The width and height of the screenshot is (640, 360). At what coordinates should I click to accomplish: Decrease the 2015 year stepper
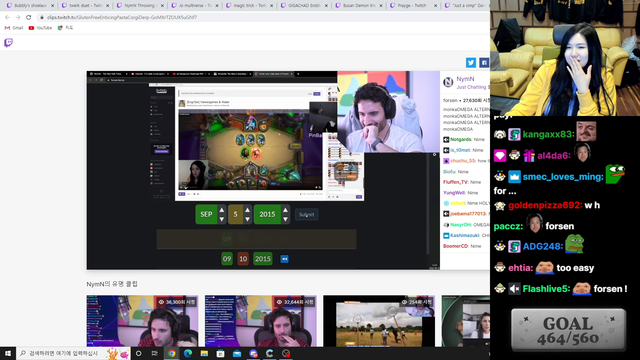coord(285,219)
